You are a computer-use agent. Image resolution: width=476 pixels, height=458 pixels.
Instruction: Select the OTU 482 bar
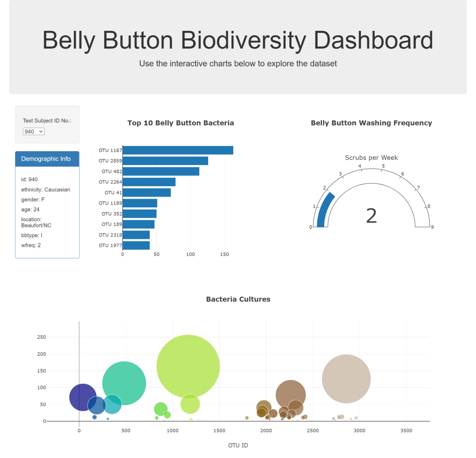point(160,171)
